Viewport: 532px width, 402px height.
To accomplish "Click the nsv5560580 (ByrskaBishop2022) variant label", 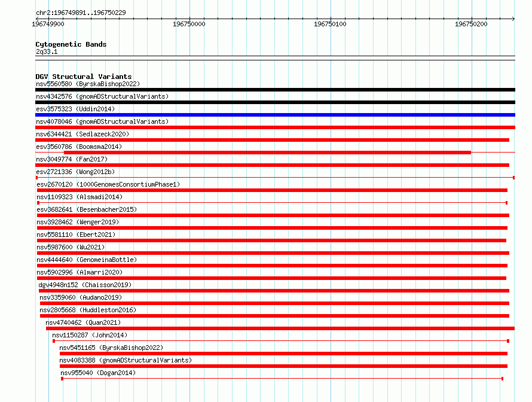I will [x=88, y=84].
